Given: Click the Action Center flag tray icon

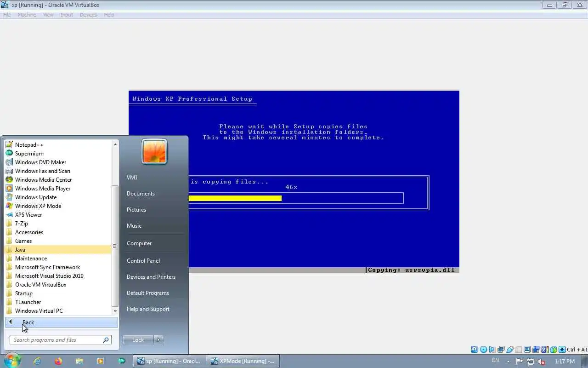Looking at the screenshot, I should tap(520, 361).
